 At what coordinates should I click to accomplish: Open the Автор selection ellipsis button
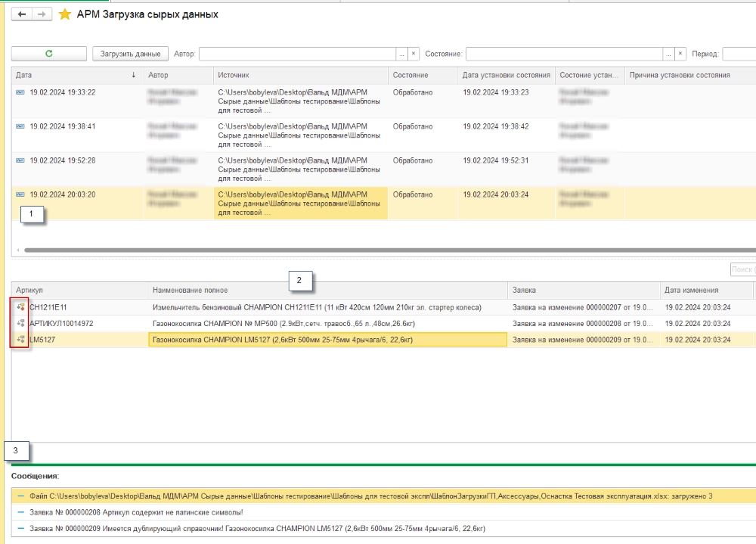point(401,54)
